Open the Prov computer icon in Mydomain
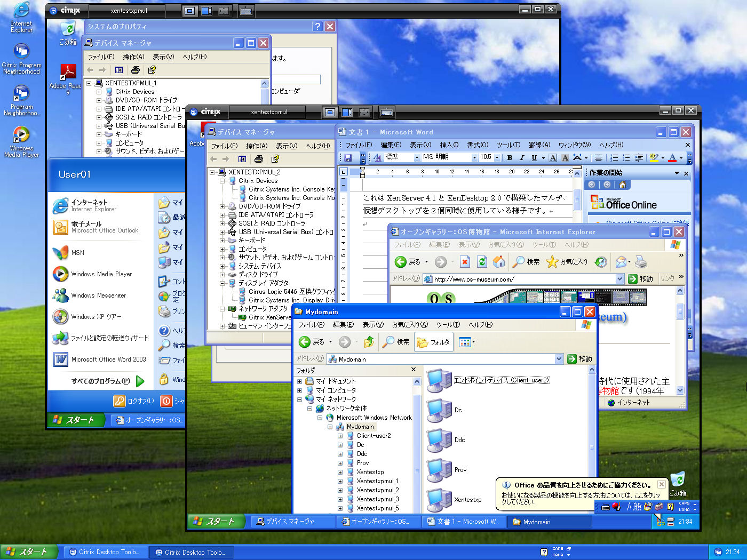747x560 pixels. pos(440,470)
